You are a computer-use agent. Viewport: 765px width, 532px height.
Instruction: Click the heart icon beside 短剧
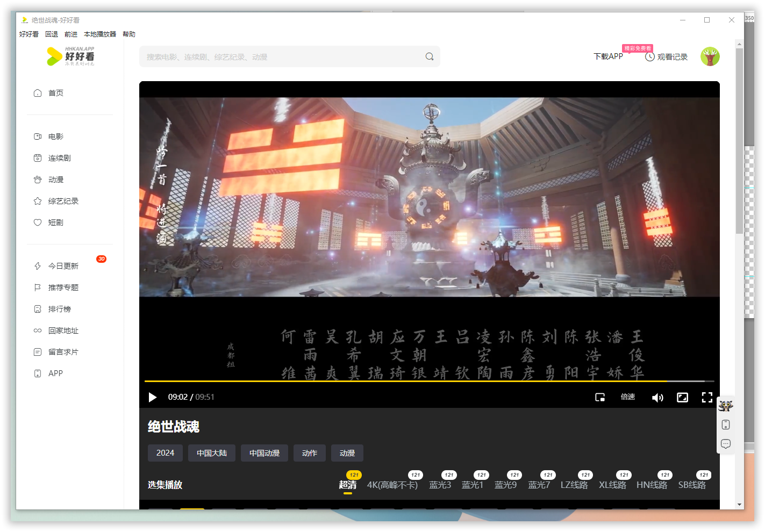click(x=38, y=222)
